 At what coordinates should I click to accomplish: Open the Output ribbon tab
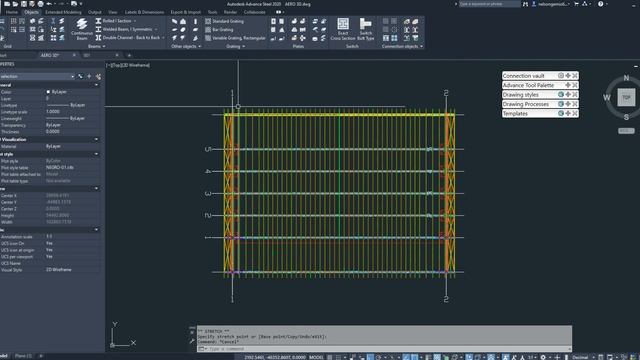(95, 12)
